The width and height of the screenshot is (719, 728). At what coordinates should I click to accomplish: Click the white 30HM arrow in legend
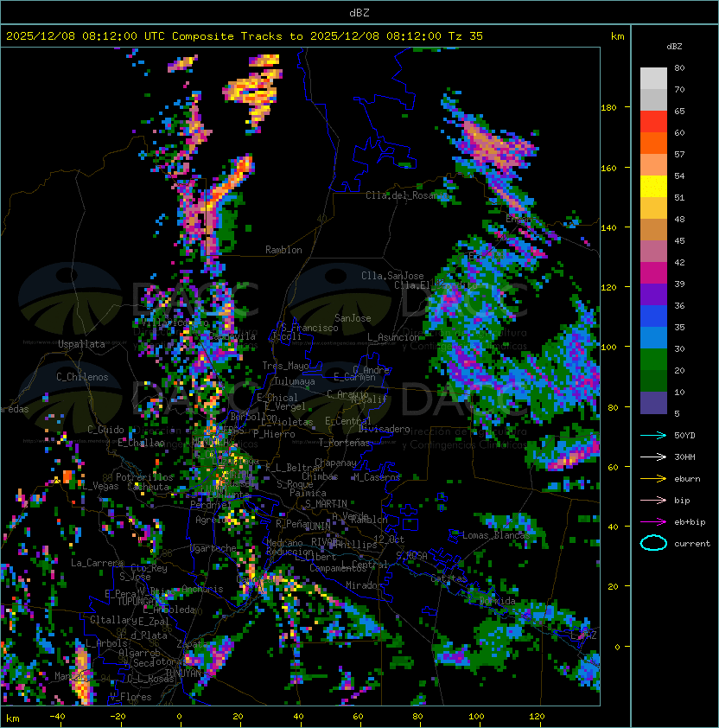point(653,457)
